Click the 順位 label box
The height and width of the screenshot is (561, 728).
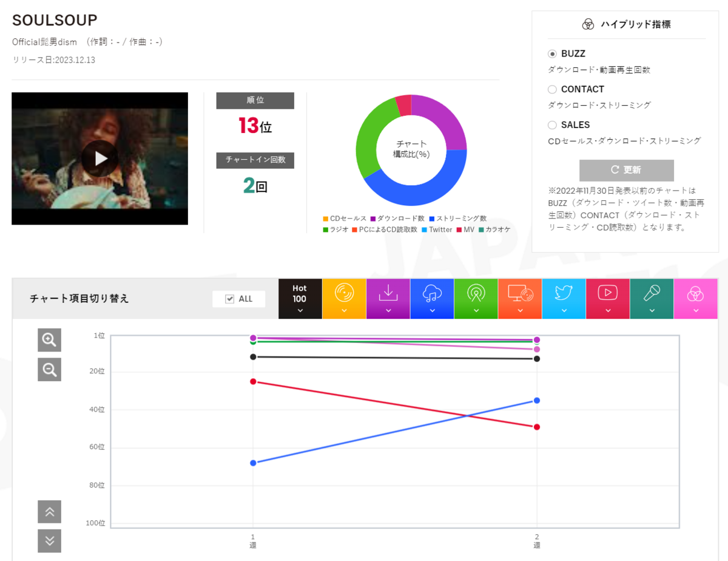[x=255, y=100]
